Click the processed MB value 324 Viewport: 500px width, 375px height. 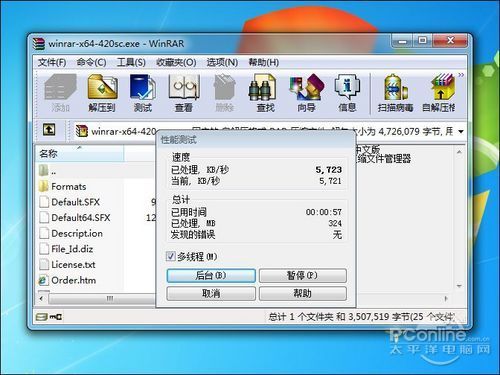click(335, 223)
